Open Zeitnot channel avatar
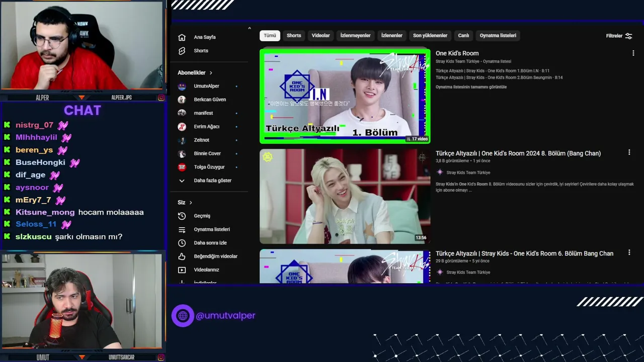 pos(182,140)
